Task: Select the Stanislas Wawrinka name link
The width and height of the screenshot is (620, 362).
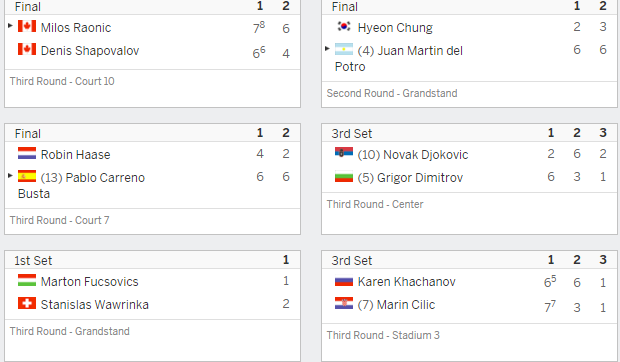Action: point(95,305)
